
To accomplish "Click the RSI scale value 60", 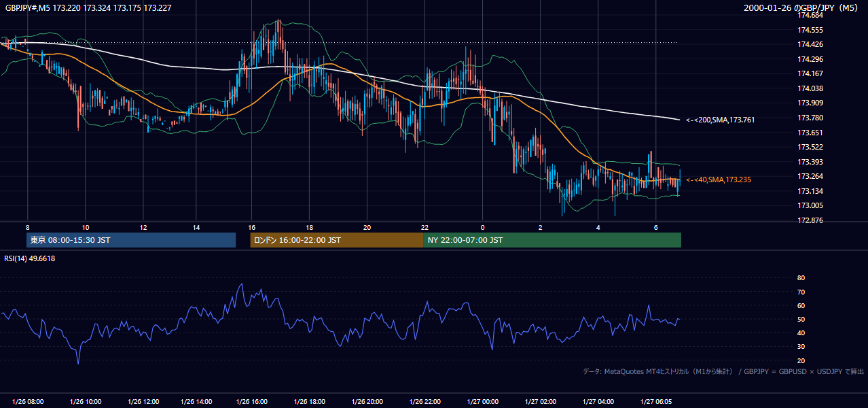I will tap(801, 305).
